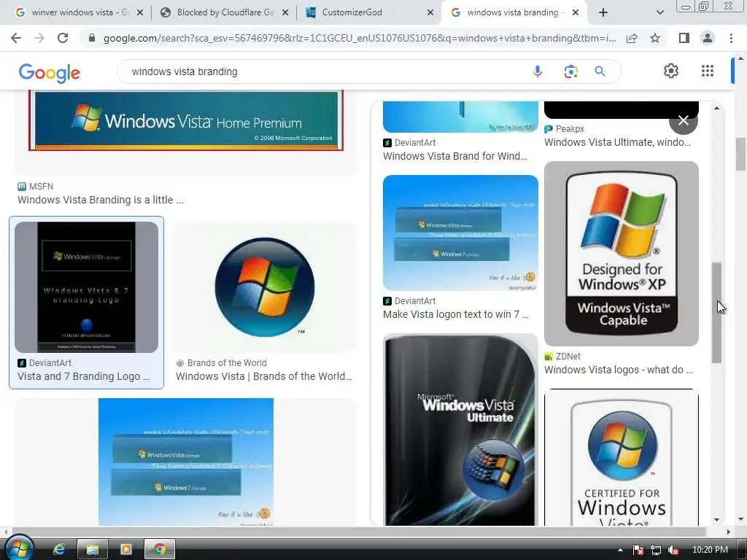Click the magnifier search button

[x=600, y=71]
